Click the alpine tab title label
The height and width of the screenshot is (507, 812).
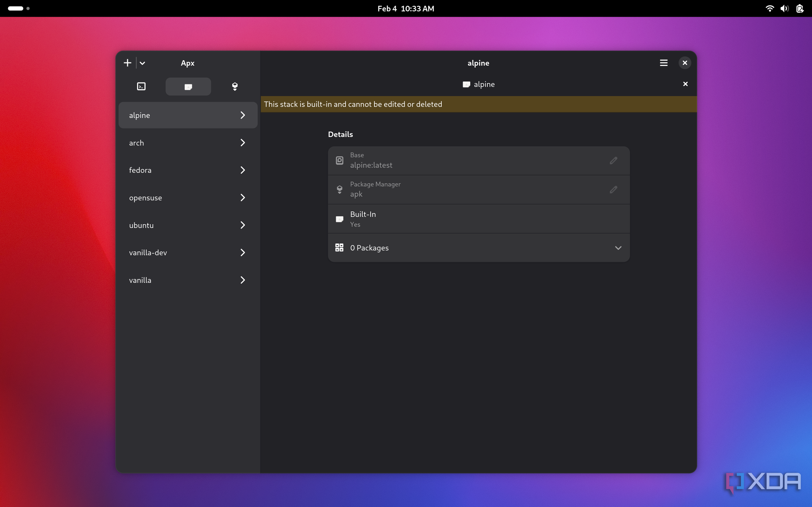pyautogui.click(x=484, y=84)
